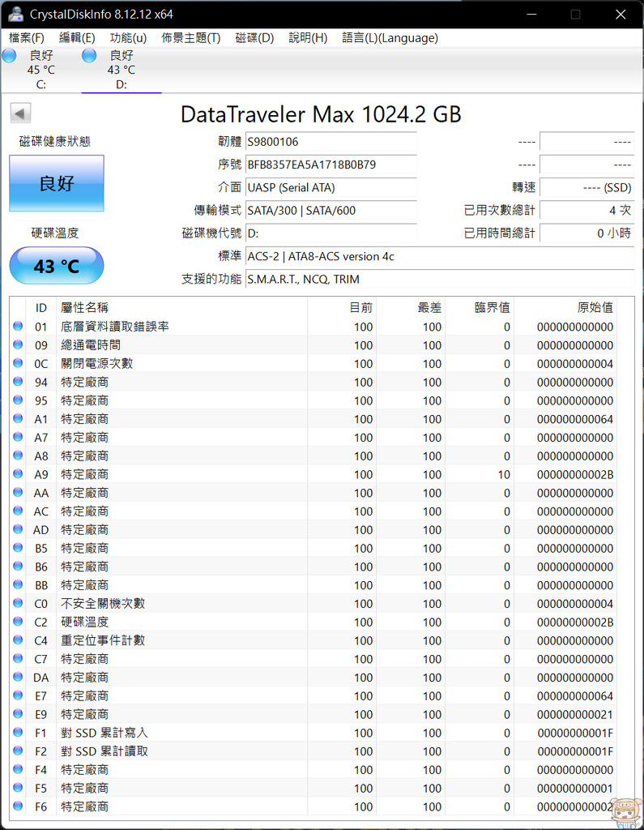Open the 功能(u) menu

[128, 37]
